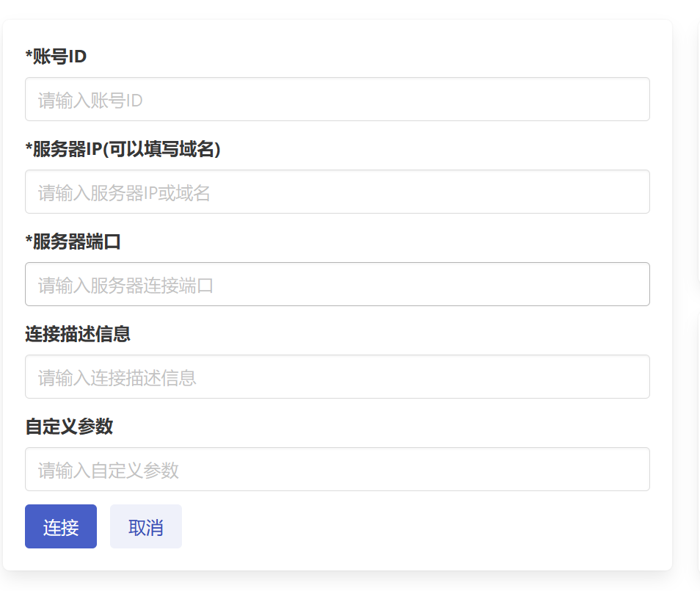Click the 自定义参数 label
The height and width of the screenshot is (591, 700).
pyautogui.click(x=69, y=427)
